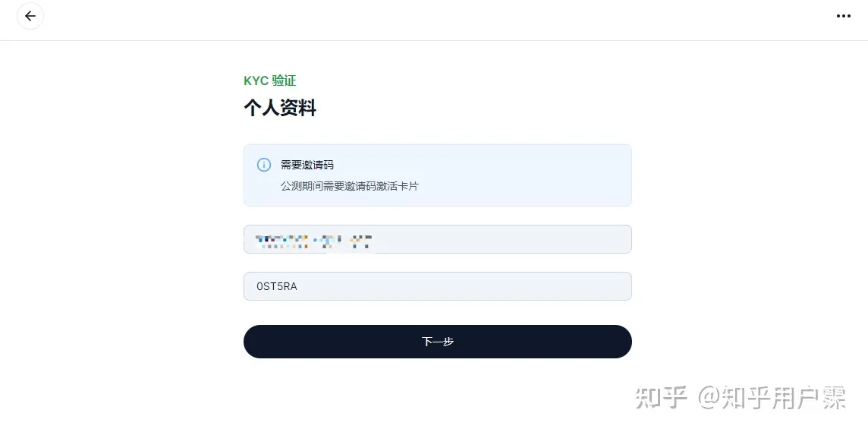
Task: Click the 需要邀请码 notice title
Action: click(x=307, y=165)
